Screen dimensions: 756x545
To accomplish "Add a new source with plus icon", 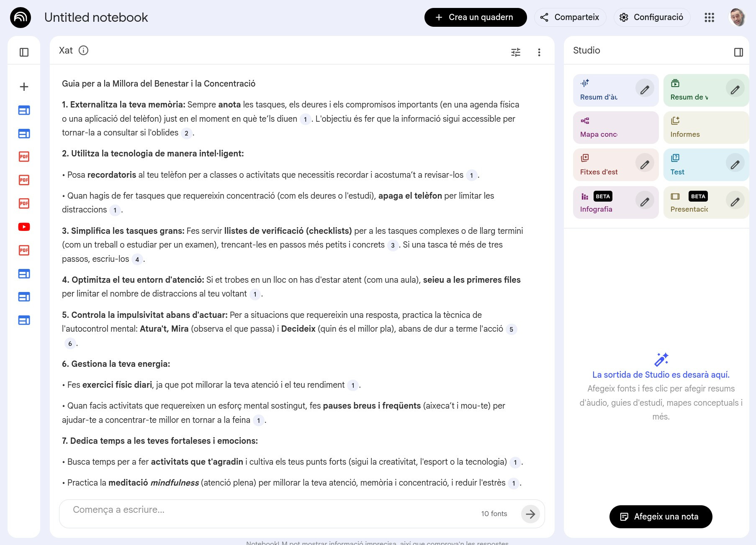I will [x=24, y=87].
